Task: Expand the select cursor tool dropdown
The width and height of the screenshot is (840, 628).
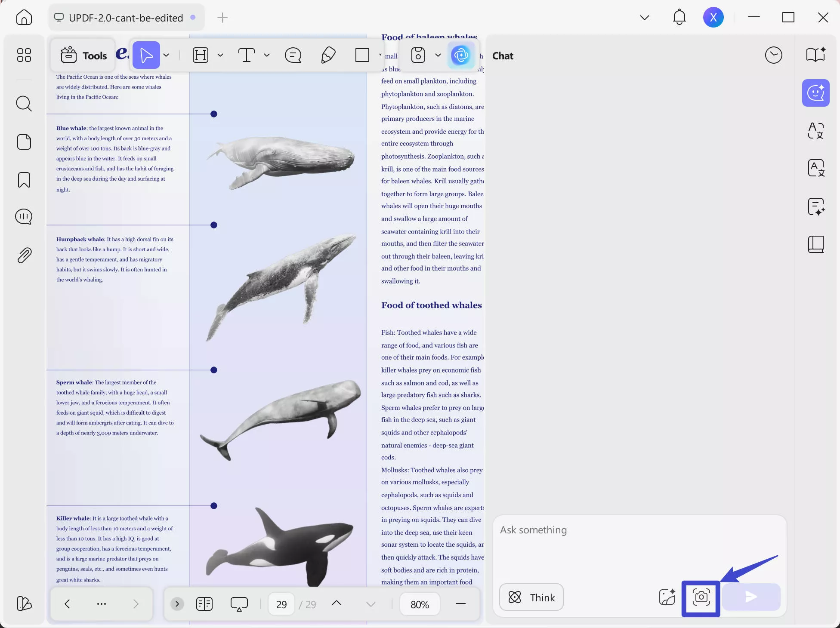Action: 166,55
